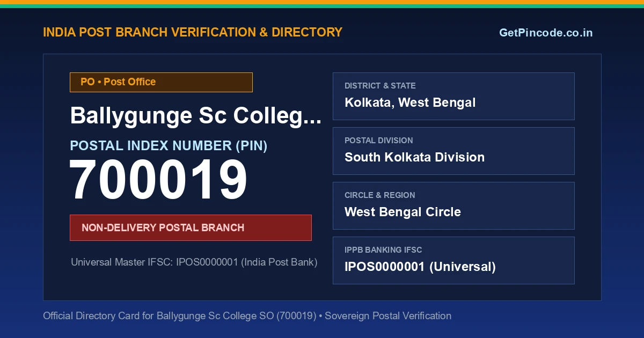Select the West Bengal Circle value
Viewport: 644px width, 338px height.
coord(402,212)
